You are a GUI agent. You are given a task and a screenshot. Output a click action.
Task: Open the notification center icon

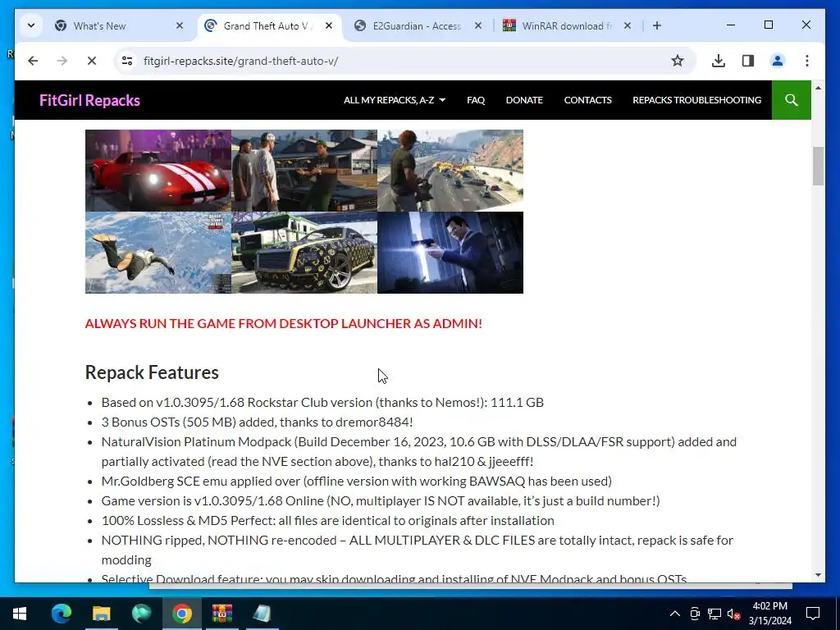(x=813, y=614)
